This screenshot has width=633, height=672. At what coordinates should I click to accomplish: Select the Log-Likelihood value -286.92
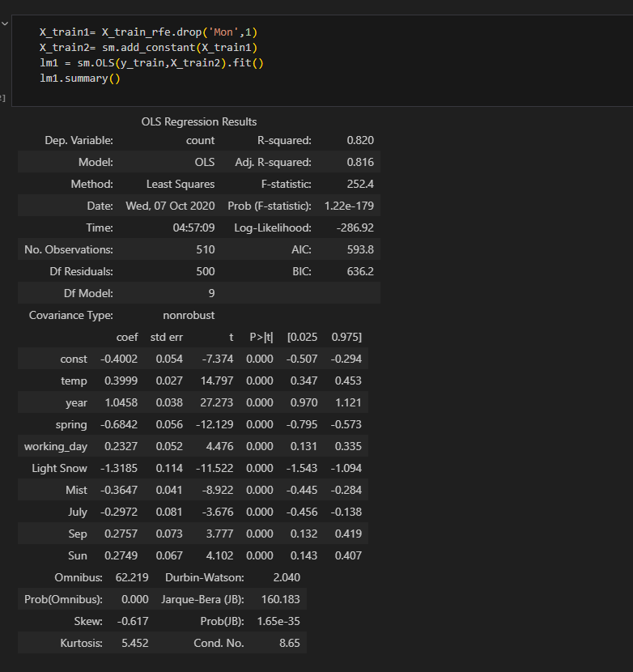355,228
